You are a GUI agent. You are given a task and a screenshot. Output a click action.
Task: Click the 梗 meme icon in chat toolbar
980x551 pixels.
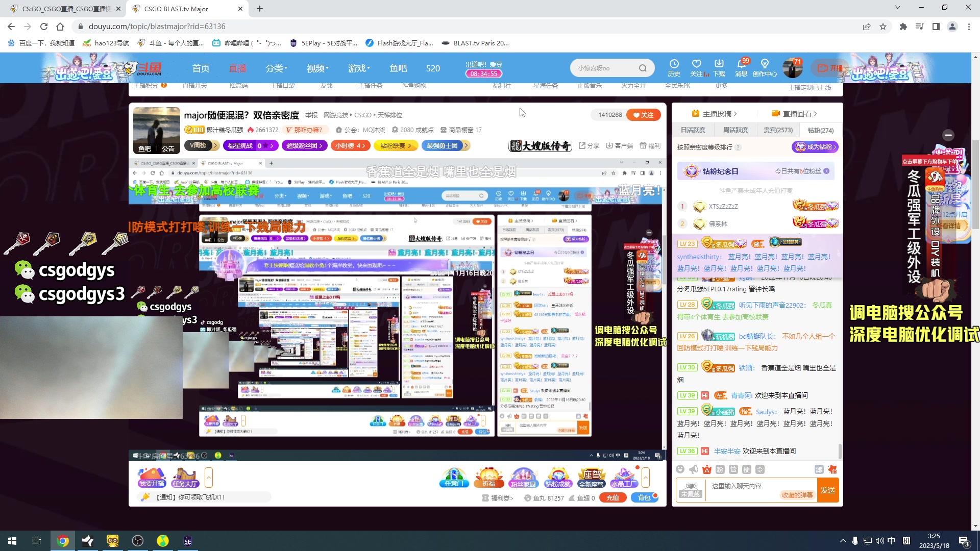click(746, 469)
